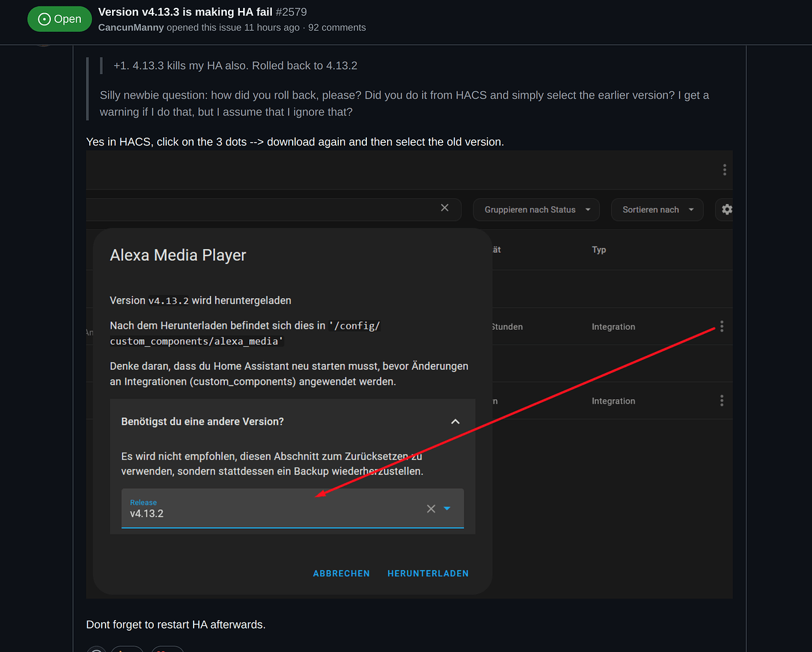
Task: Click the green Open issue status badge
Action: 59,19
